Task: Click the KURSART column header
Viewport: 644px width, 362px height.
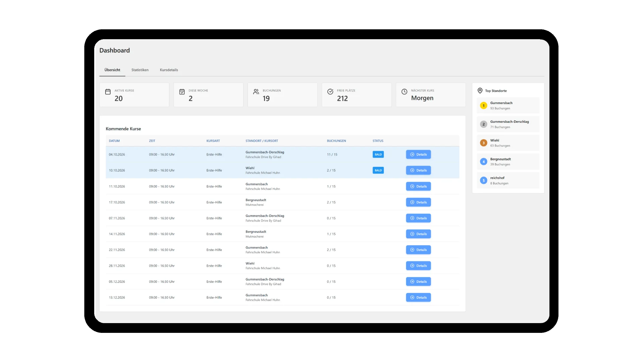Action: tap(213, 141)
